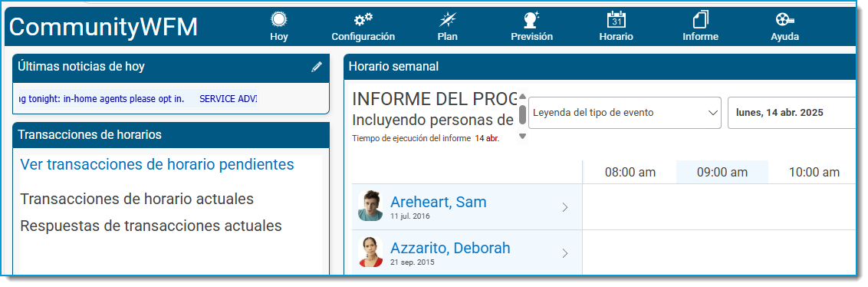Select the 08:00 am time column header

pyautogui.click(x=630, y=173)
